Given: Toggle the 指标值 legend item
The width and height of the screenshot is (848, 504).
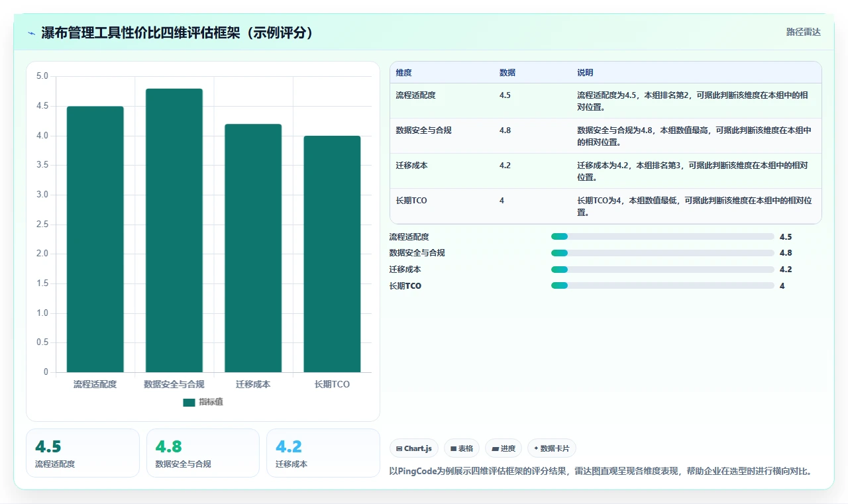Looking at the screenshot, I should coord(203,402).
